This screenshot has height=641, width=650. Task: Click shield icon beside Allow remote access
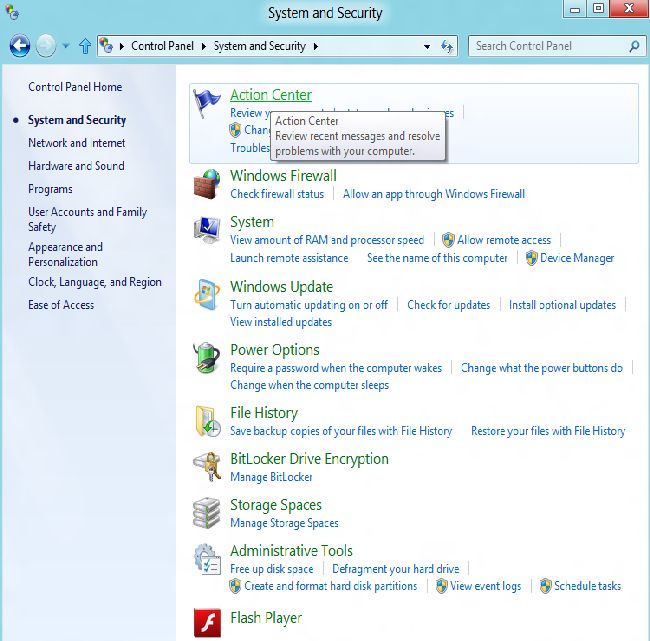(x=448, y=240)
